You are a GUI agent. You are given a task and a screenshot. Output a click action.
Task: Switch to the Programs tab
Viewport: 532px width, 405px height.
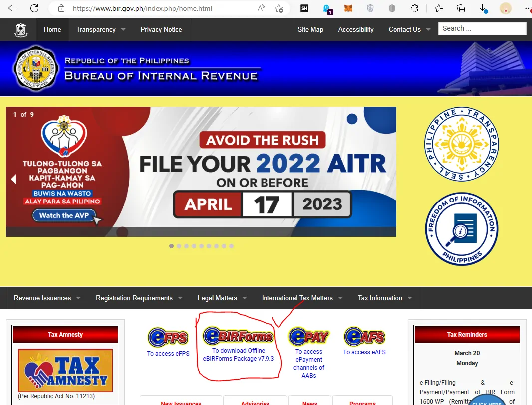pos(362,401)
